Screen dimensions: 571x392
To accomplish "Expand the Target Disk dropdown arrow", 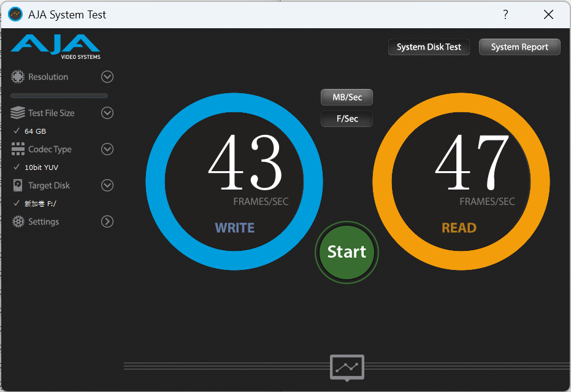I will pyautogui.click(x=107, y=185).
